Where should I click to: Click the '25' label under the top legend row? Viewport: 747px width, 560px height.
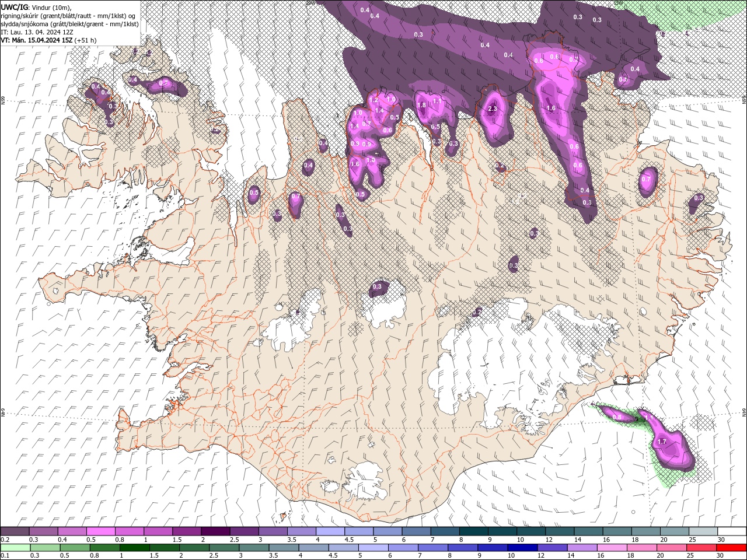point(692,540)
